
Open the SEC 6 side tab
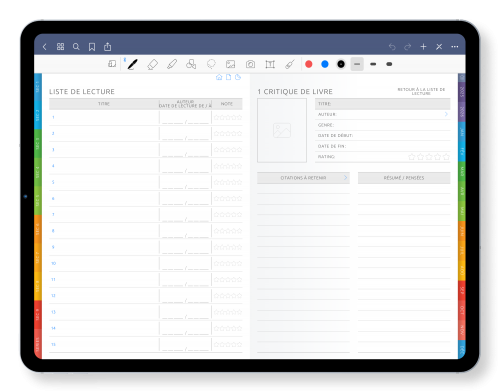tap(38, 229)
